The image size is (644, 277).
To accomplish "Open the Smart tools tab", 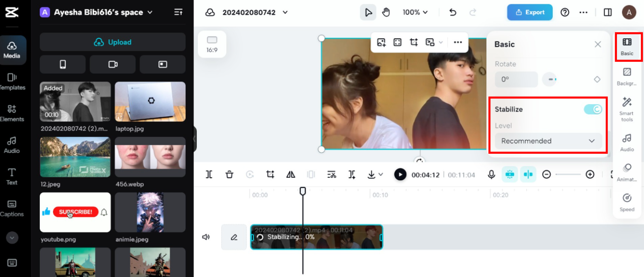I will click(x=627, y=110).
